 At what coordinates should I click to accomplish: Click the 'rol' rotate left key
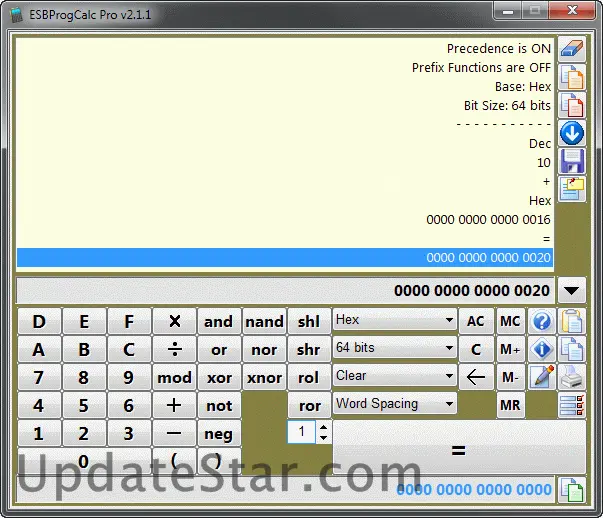[309, 377]
